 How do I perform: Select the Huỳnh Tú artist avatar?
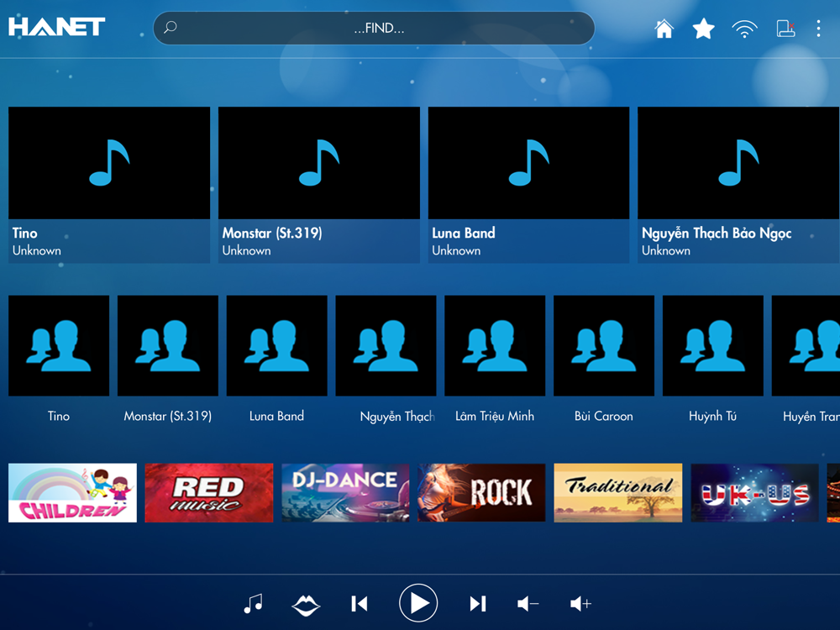[x=713, y=345]
